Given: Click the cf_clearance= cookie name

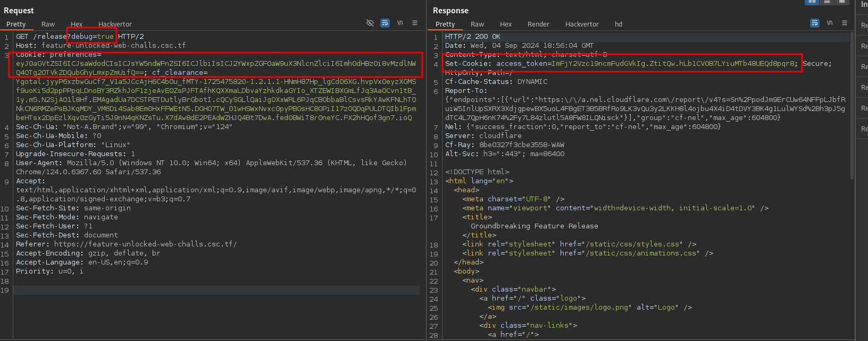Looking at the screenshot, I should (x=180, y=73).
